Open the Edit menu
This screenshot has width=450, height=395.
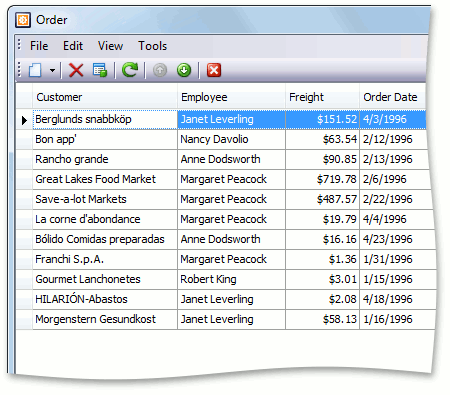pos(73,46)
